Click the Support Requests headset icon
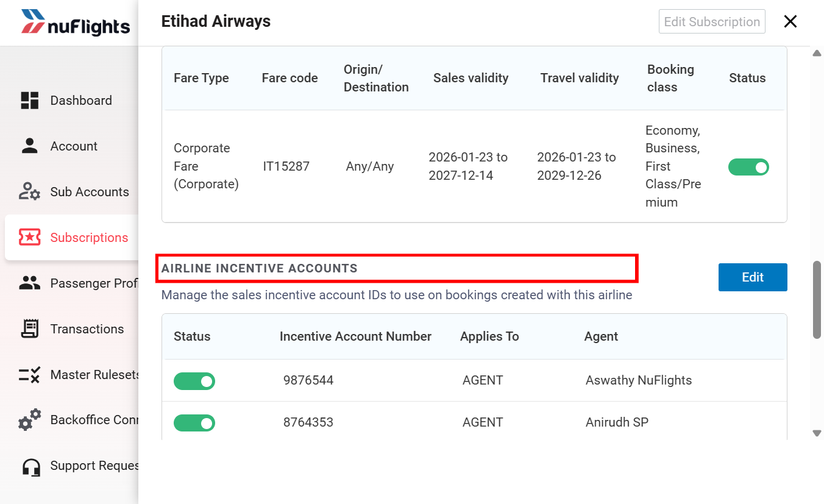Screen dimensions: 824x504 click(30, 467)
